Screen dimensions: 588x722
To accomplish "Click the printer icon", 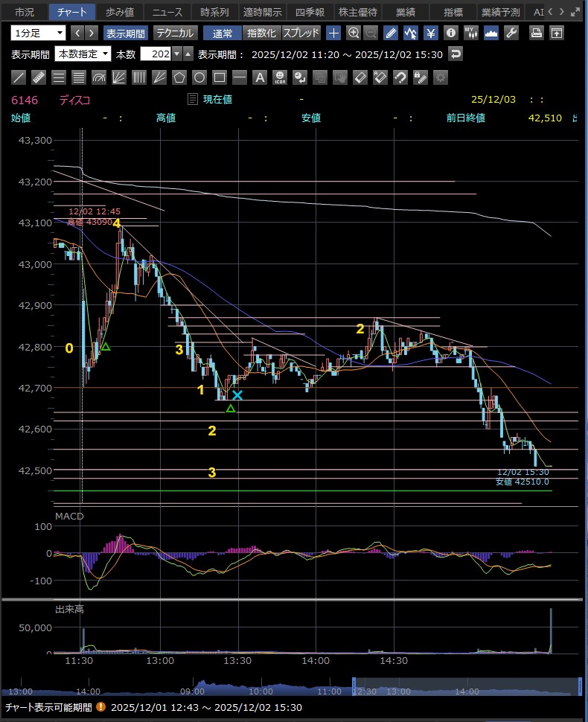I will [536, 33].
